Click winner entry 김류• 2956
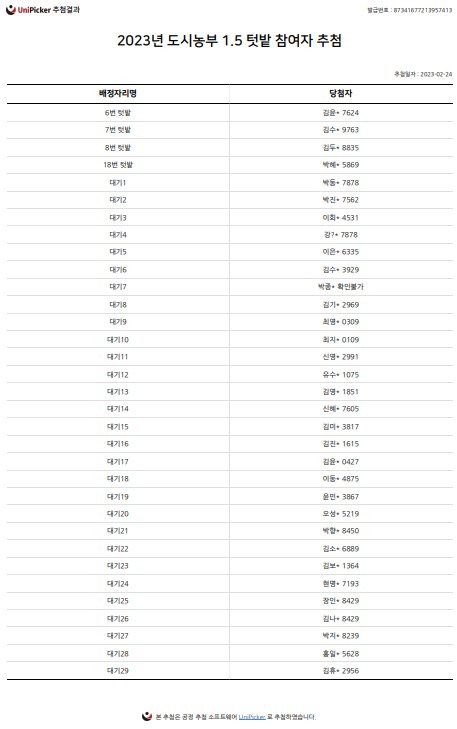The width and height of the screenshot is (457, 729). tap(341, 670)
